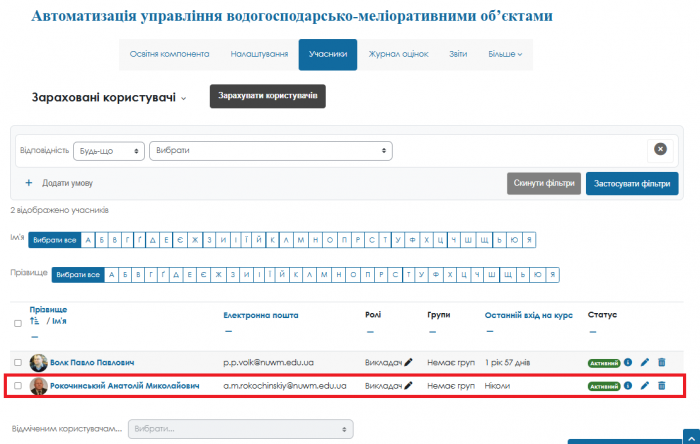
Task: Click the plus icon to add condition
Action: coord(29,184)
